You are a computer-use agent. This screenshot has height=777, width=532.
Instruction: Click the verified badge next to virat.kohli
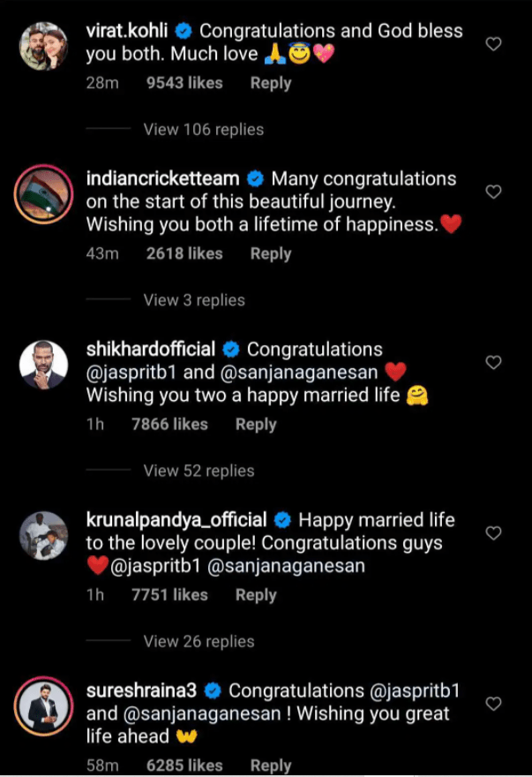click(184, 30)
